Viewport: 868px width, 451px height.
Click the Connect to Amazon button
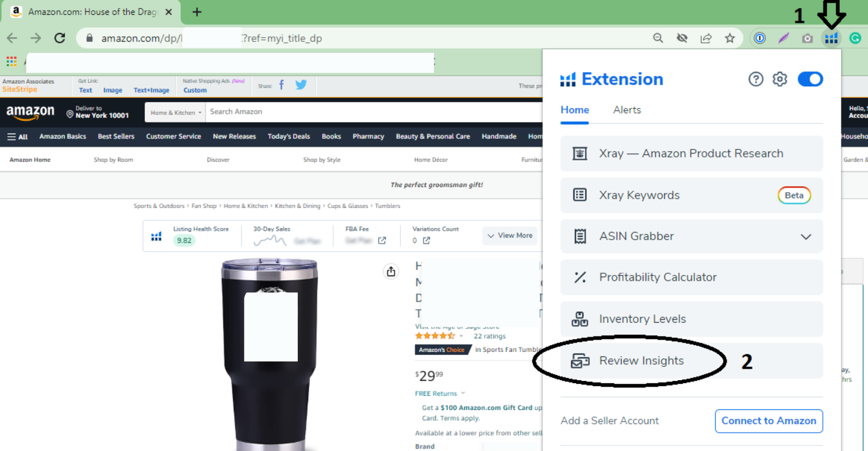click(x=769, y=421)
